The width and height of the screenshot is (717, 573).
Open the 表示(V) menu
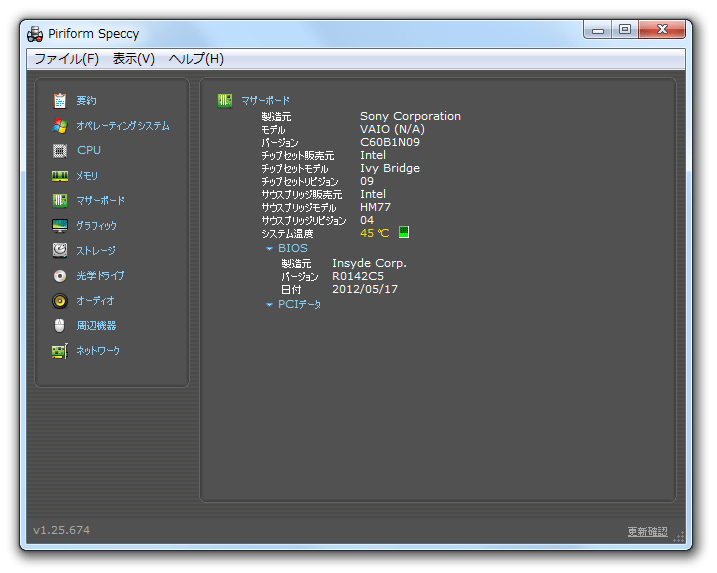click(134, 59)
